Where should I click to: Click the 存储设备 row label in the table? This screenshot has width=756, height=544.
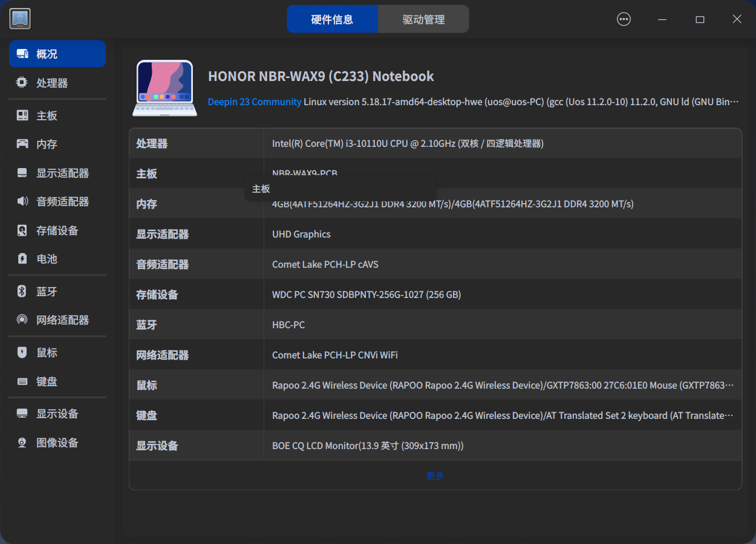[157, 294]
